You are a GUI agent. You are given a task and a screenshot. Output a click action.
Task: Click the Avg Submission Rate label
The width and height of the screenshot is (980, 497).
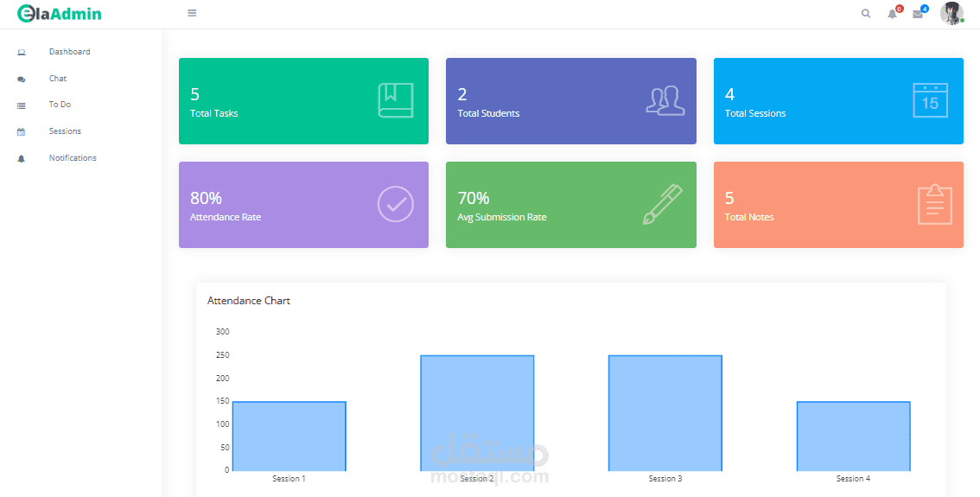tap(502, 218)
